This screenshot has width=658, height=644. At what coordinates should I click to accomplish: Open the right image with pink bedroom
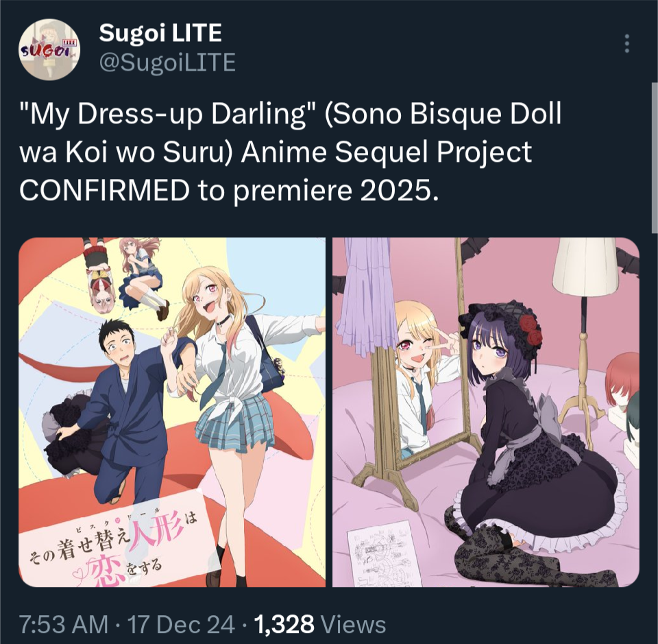(x=486, y=412)
